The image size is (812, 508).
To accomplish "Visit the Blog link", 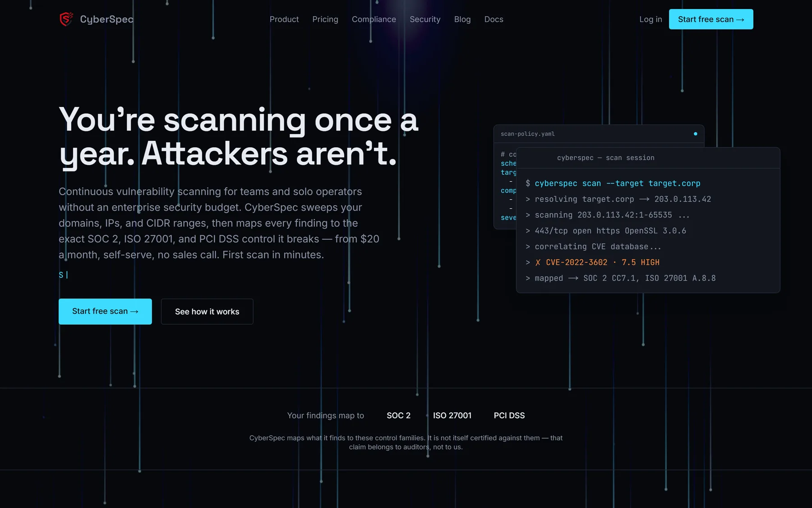I will click(x=462, y=19).
